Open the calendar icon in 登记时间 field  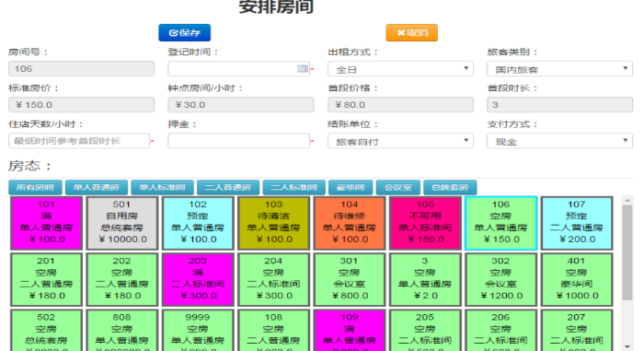tap(303, 69)
